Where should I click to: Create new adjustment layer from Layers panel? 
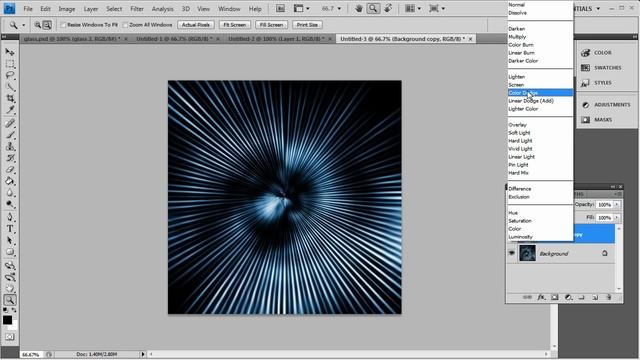point(568,297)
